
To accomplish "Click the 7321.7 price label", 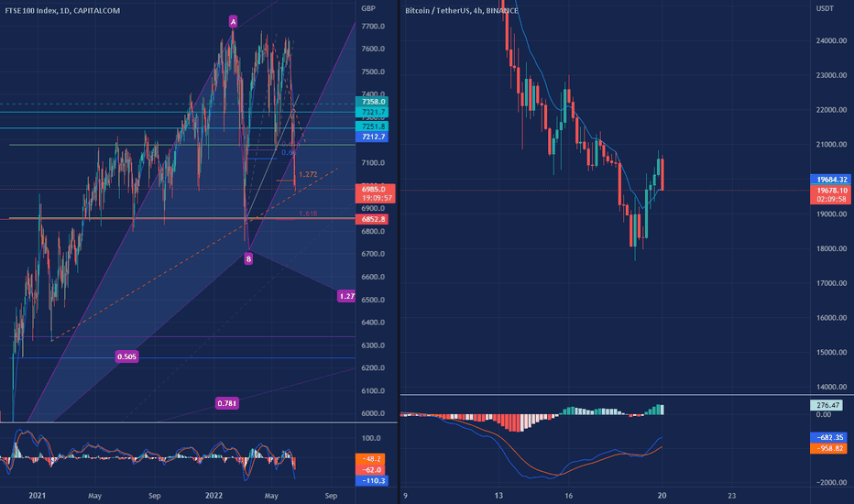I will pyautogui.click(x=371, y=112).
